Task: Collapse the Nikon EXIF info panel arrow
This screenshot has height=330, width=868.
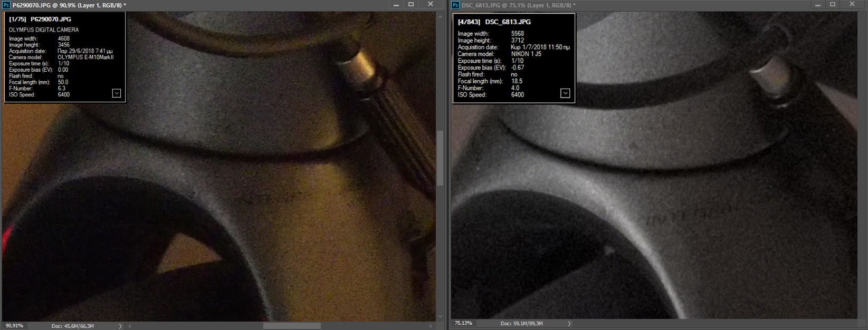Action: click(565, 93)
